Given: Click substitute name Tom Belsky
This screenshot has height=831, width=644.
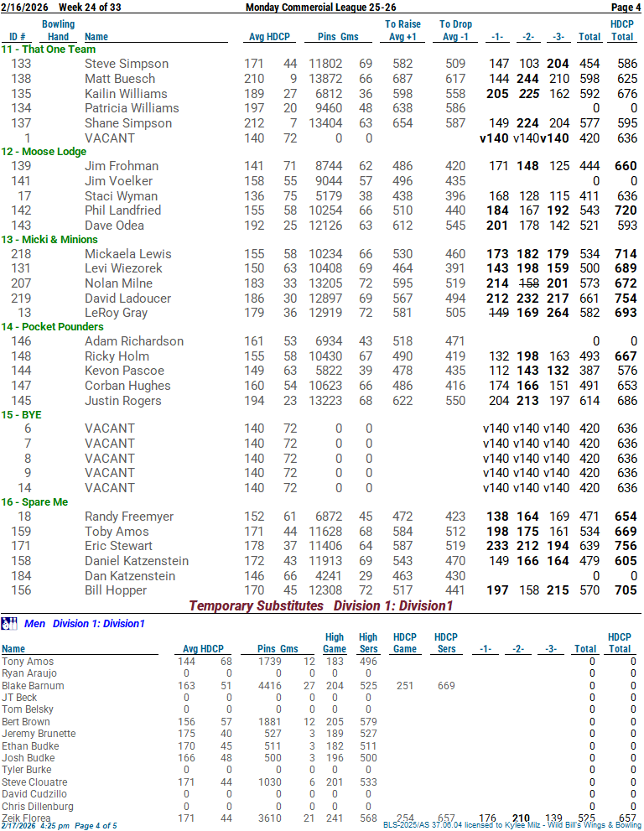Looking at the screenshot, I should click(28, 709).
